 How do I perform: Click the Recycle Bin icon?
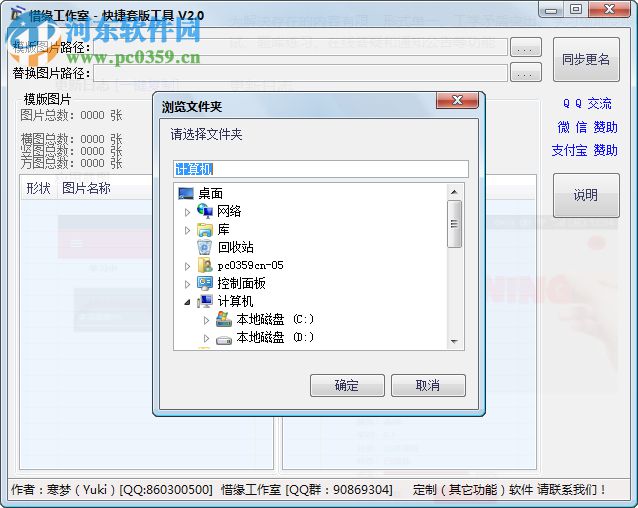205,247
